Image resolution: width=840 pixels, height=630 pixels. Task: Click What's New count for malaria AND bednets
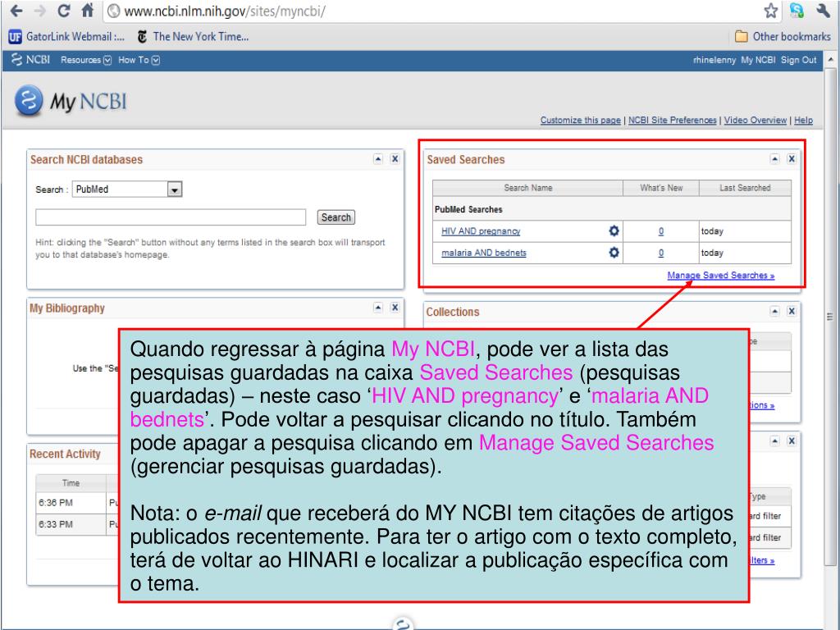coord(661,253)
